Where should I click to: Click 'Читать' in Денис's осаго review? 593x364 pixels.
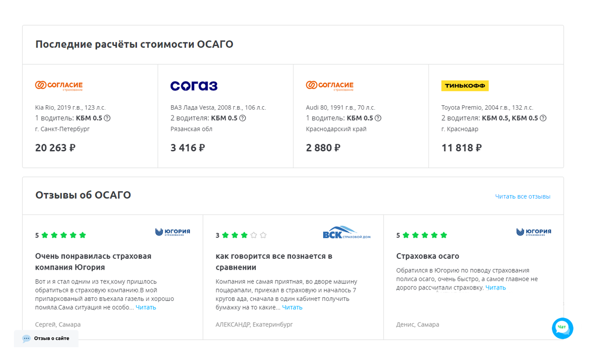495,287
